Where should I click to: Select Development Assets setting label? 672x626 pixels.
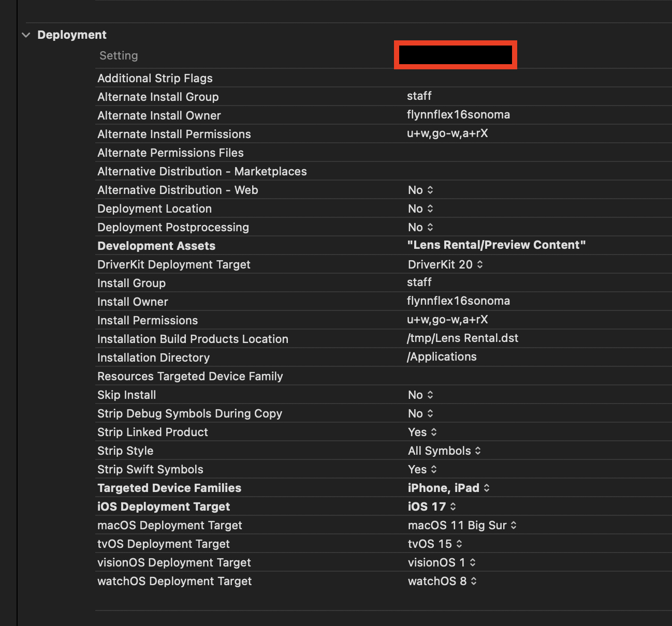pos(156,246)
